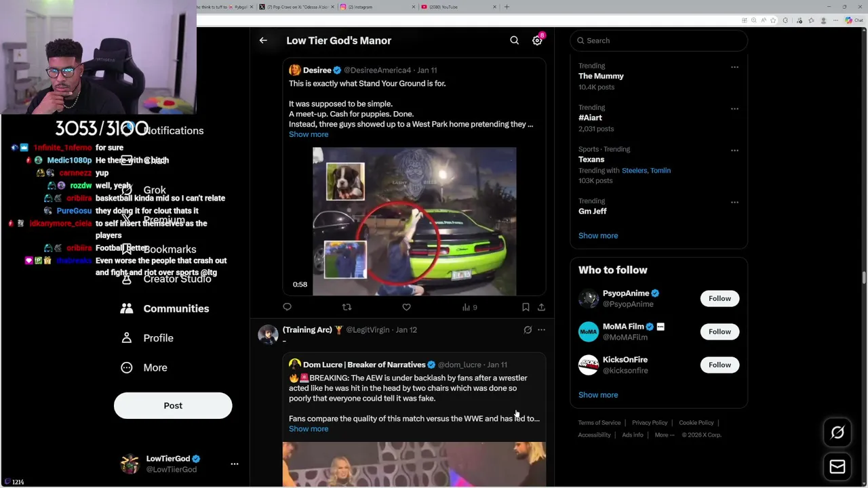
Task: Open the floating Messages envelope button
Action: click(x=837, y=466)
